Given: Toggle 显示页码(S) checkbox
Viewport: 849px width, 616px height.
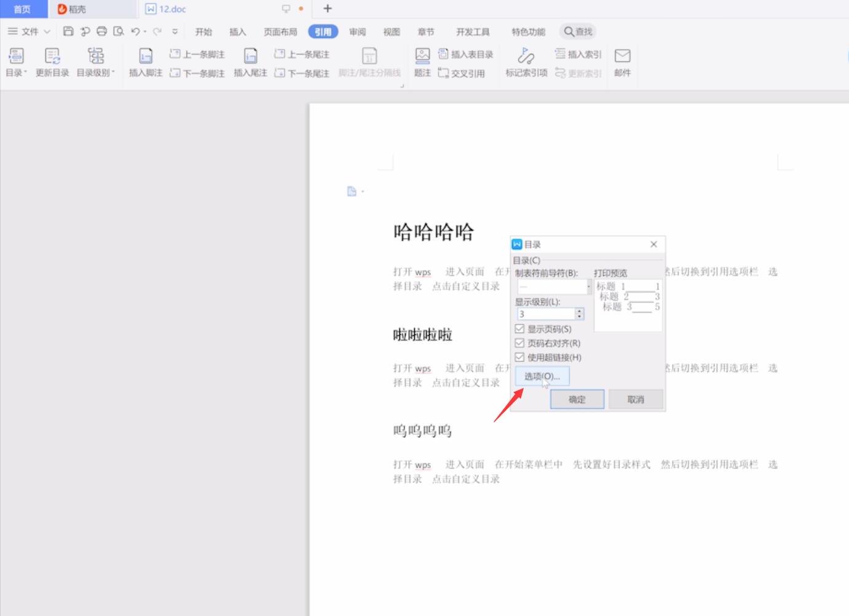Looking at the screenshot, I should click(x=519, y=329).
